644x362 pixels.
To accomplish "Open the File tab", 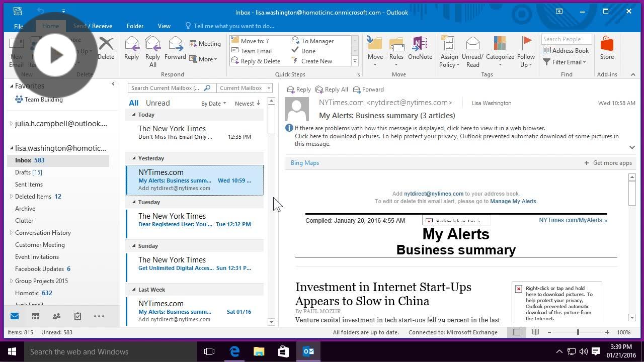I will point(19,26).
